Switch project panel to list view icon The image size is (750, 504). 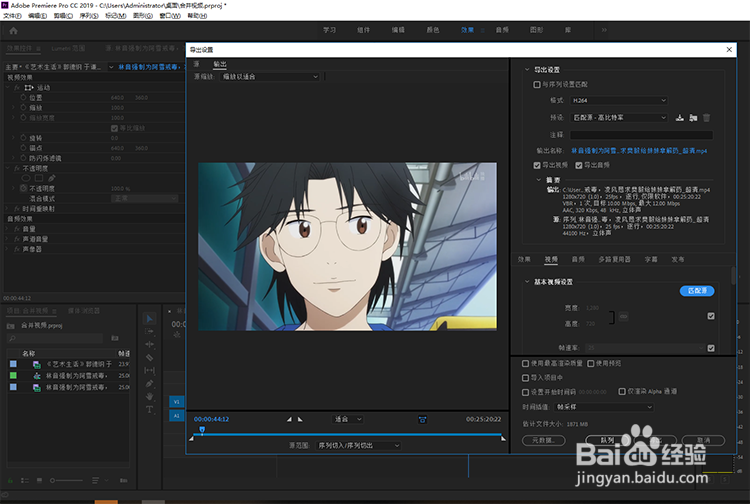25,480
